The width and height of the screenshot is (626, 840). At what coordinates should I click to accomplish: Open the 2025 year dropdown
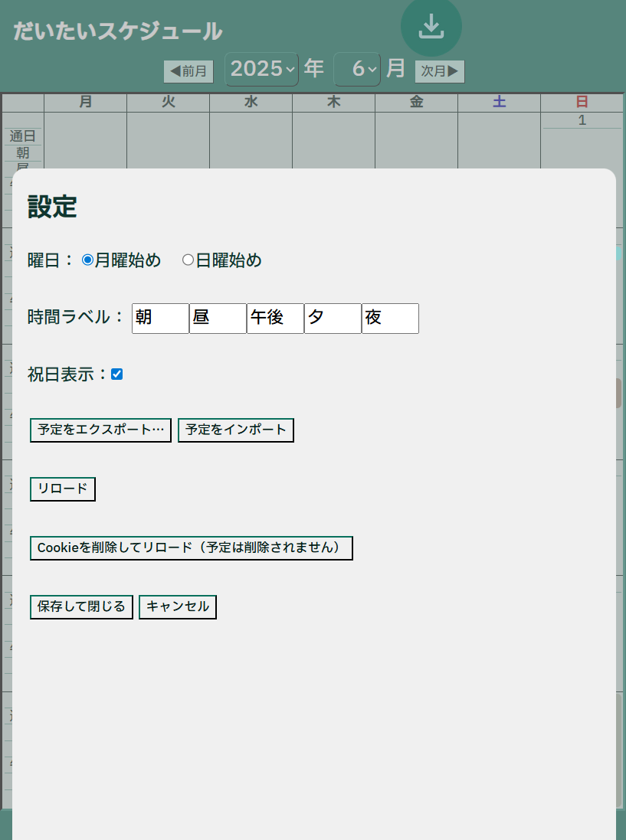click(261, 69)
